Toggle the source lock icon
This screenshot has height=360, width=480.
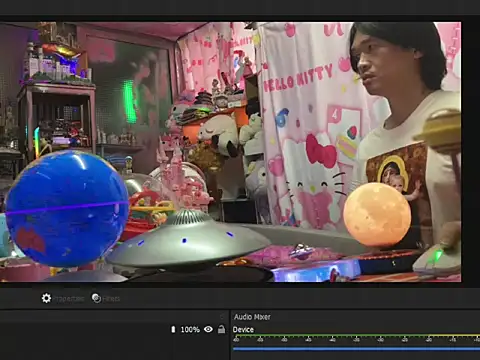[x=221, y=329]
